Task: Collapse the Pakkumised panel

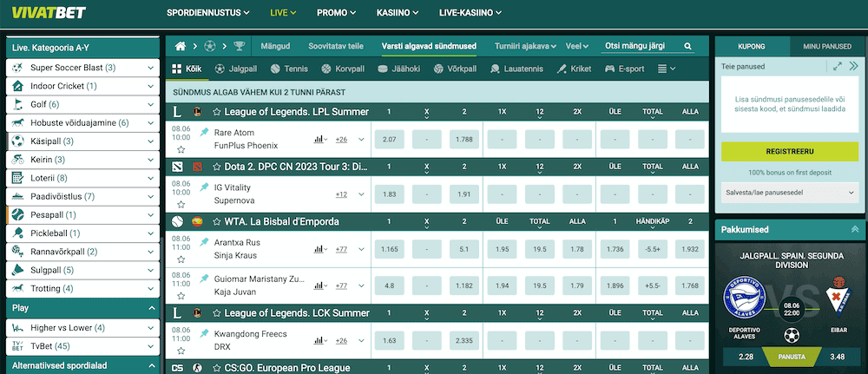Action: pyautogui.click(x=854, y=230)
